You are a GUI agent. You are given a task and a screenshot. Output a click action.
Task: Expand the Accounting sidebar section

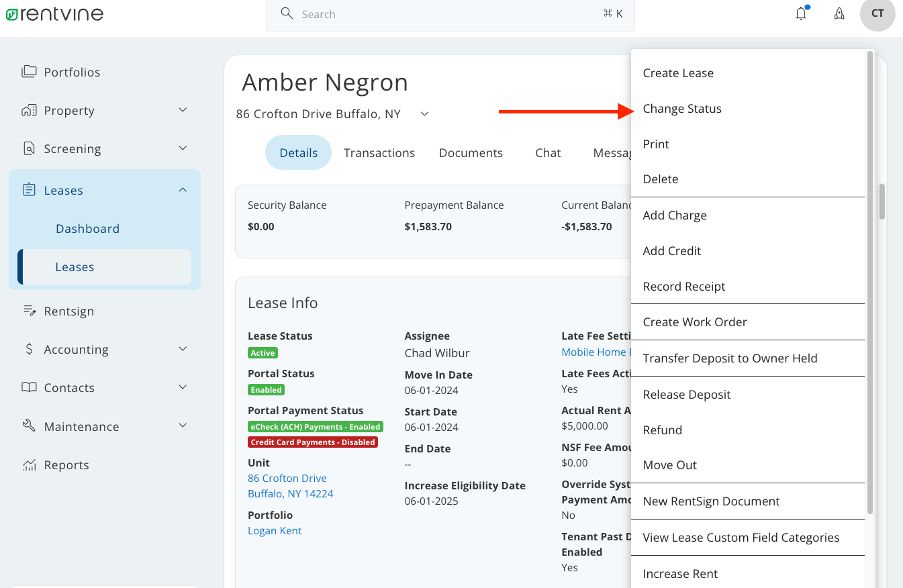(x=183, y=349)
